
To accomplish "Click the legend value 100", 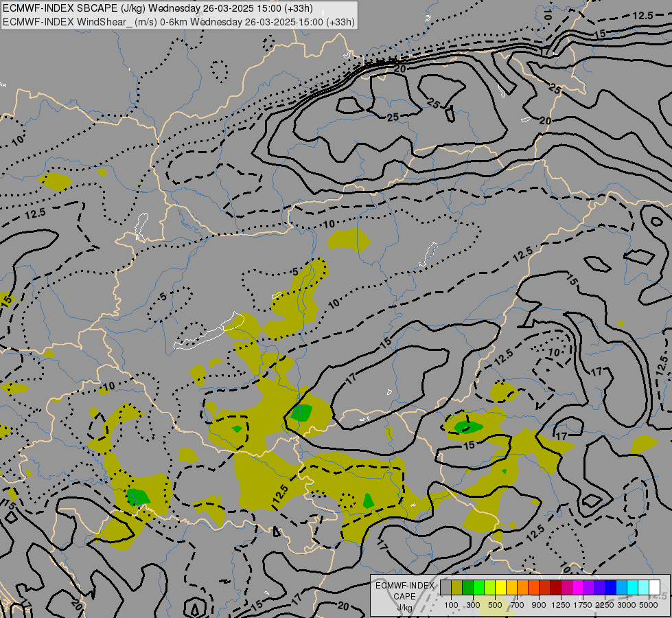I will click(x=451, y=605).
